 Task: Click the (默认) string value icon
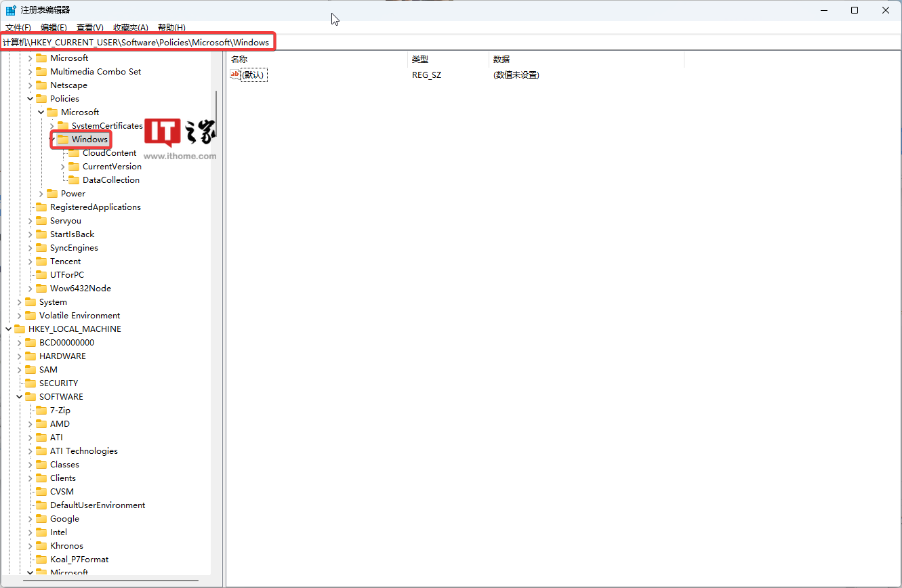tap(235, 75)
